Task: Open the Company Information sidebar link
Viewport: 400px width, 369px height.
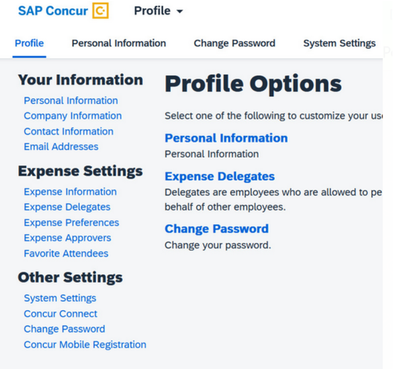Action: (x=73, y=116)
